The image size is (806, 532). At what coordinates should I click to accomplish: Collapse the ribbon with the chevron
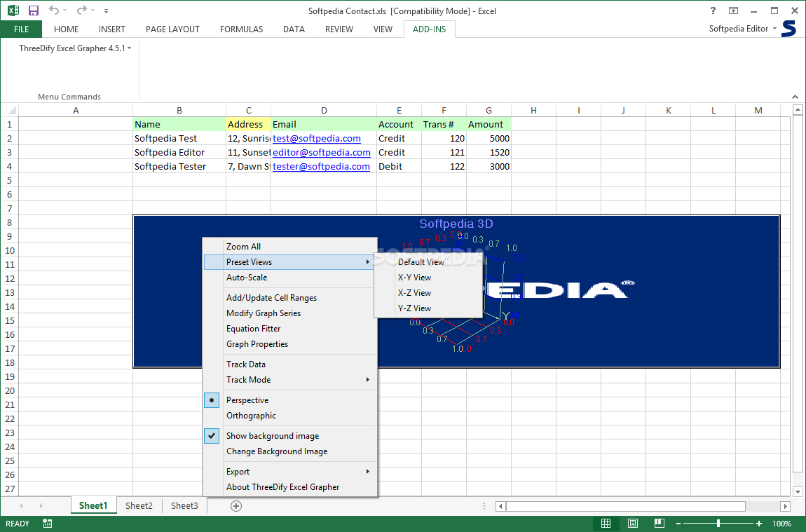coord(795,97)
